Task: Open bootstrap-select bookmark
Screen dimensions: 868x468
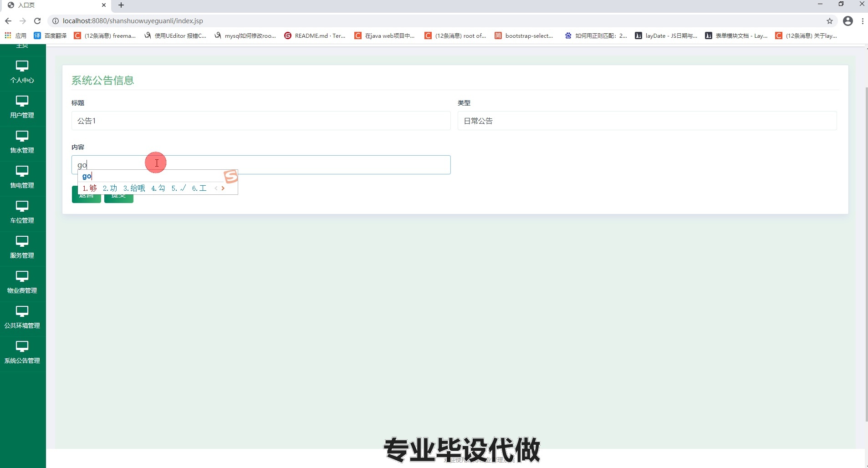Action: 524,36
